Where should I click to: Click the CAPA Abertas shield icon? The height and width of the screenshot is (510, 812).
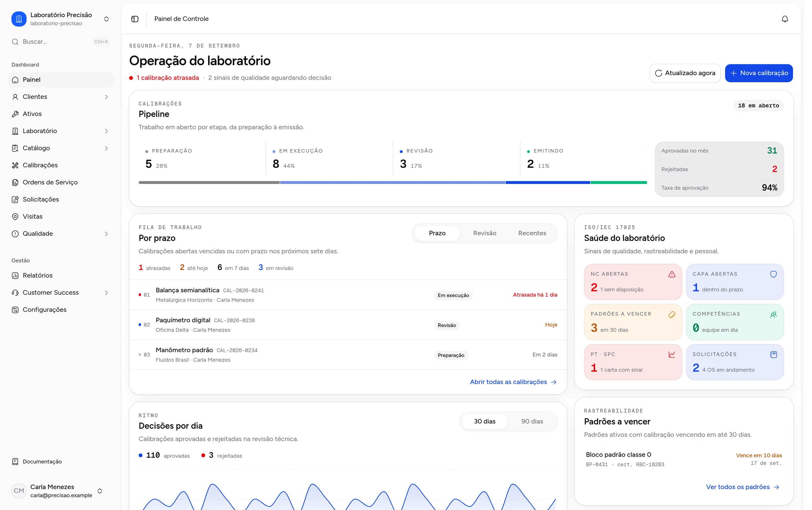(773, 274)
